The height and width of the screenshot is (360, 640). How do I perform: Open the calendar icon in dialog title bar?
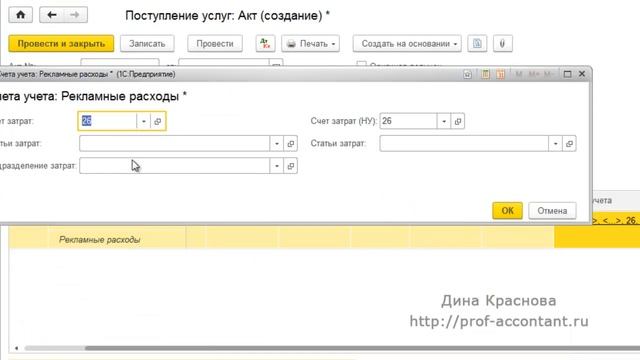click(500, 74)
